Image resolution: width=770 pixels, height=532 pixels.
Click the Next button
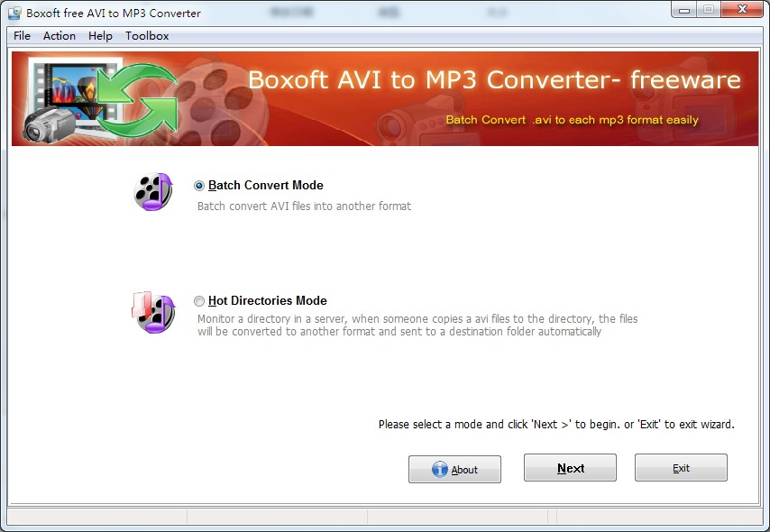570,468
